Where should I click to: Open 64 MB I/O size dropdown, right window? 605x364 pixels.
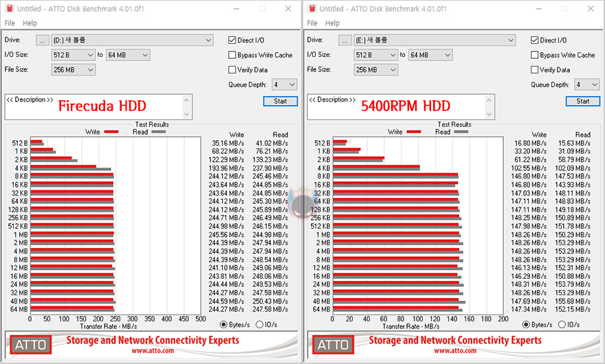click(x=430, y=55)
